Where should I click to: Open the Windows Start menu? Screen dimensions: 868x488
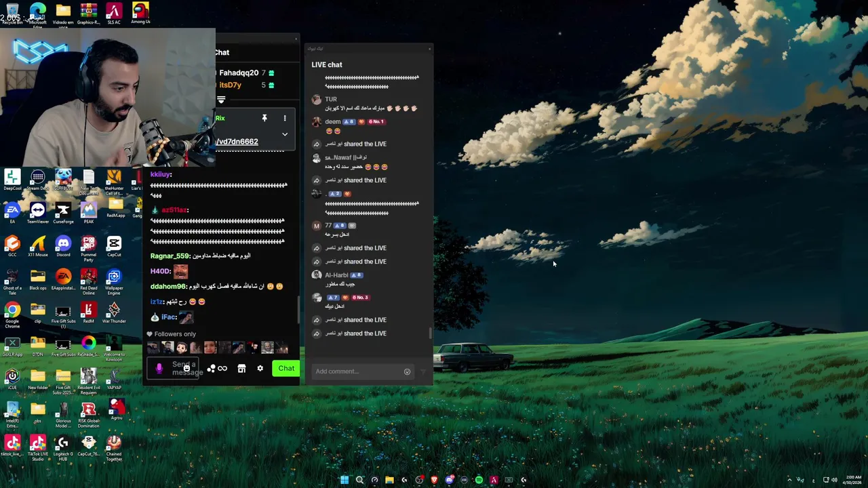click(x=344, y=480)
